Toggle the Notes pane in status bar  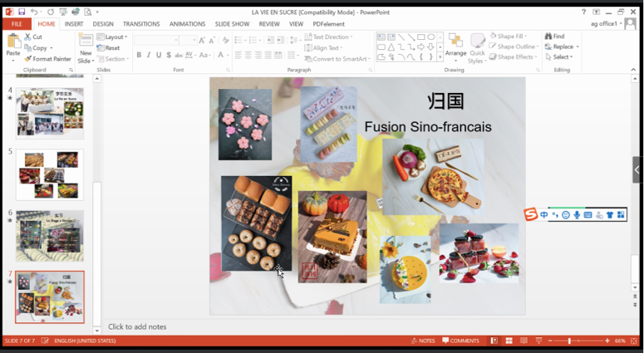(422, 341)
